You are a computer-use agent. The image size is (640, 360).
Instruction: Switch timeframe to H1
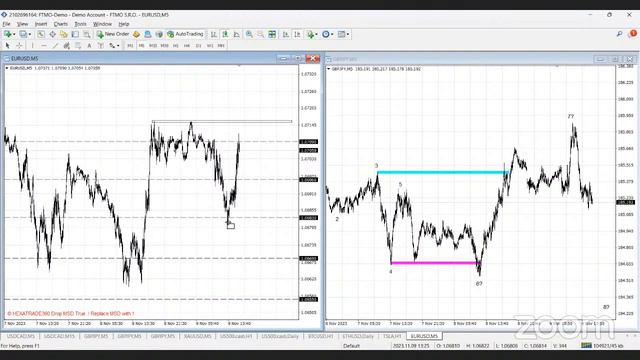176,46
